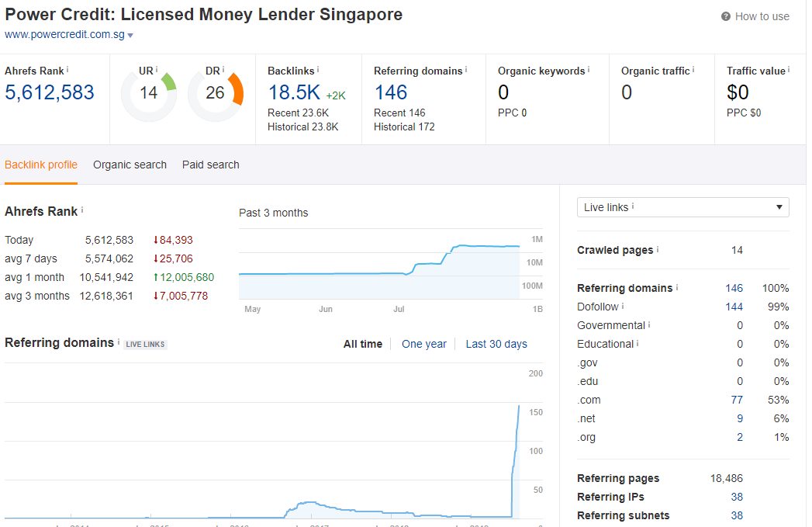Select Last 30 days range filter
The height and width of the screenshot is (527, 812).
[x=496, y=344]
